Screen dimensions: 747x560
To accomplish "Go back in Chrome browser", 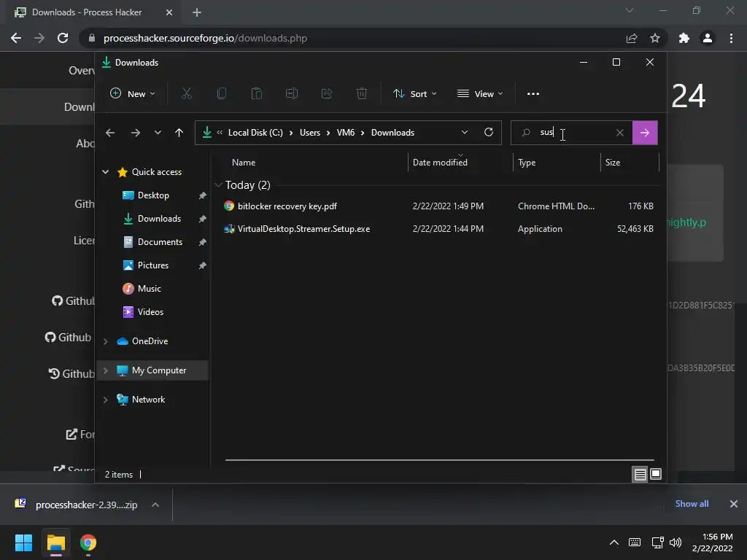I will [x=16, y=38].
